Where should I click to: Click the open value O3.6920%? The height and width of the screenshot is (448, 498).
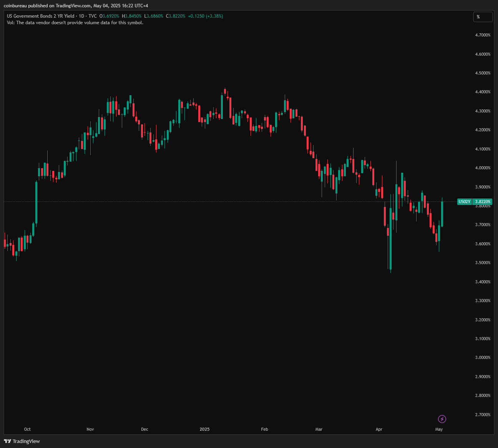coord(109,16)
